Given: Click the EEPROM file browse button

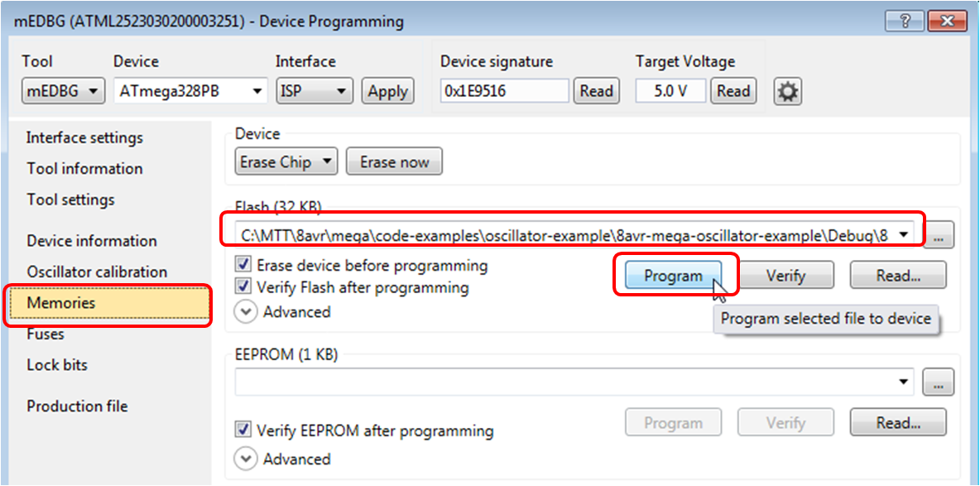Looking at the screenshot, I should 938,382.
